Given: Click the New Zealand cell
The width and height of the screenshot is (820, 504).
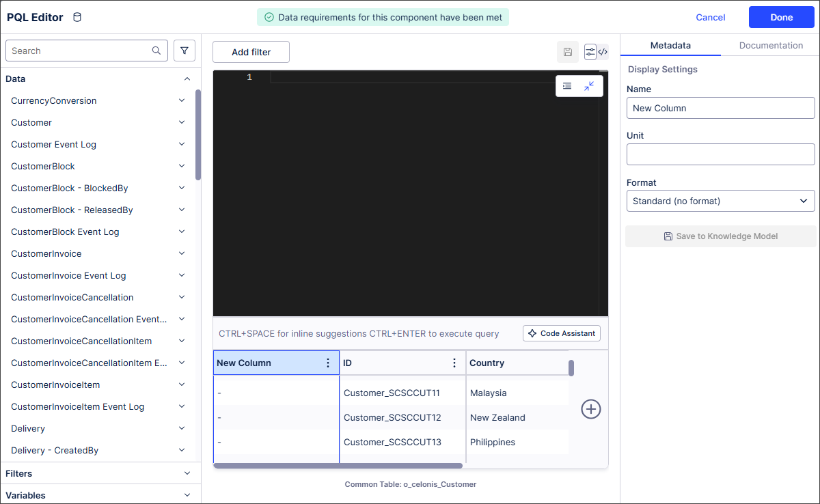Looking at the screenshot, I should (517, 417).
